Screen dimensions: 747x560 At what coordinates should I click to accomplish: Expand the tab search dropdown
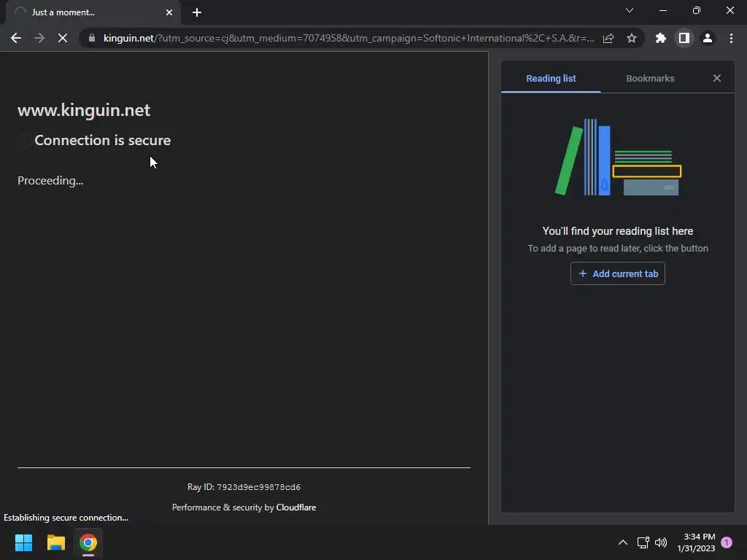click(x=630, y=10)
